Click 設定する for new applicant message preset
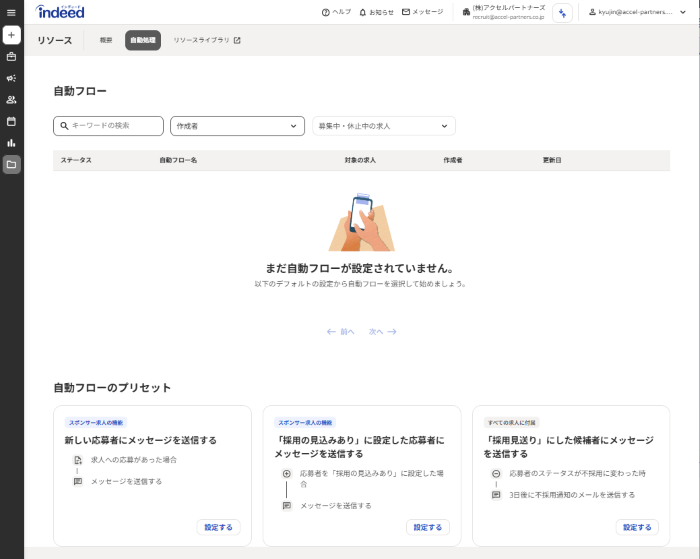Viewport: 700px width, 559px height. pos(218,527)
